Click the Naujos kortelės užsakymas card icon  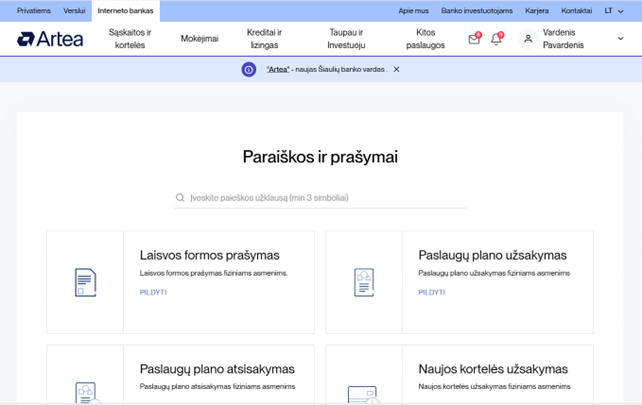click(x=363, y=395)
